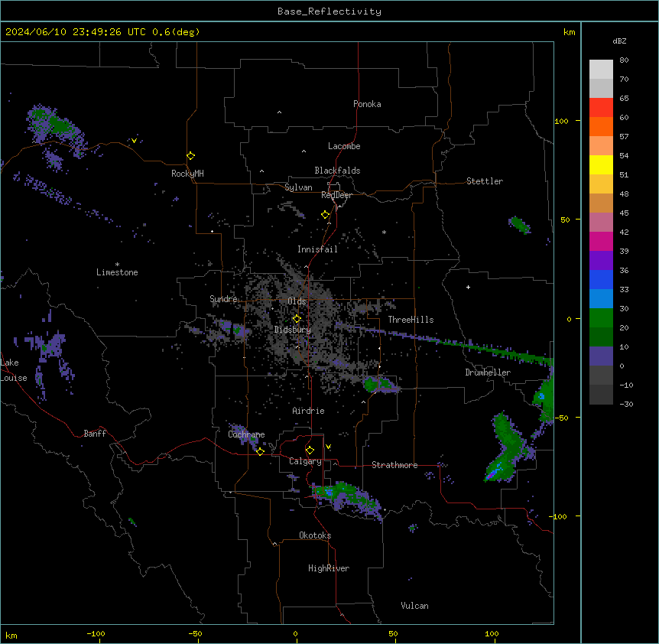Click the yellow V marker east of Calgary
The width and height of the screenshot is (659, 644).
pyautogui.click(x=328, y=447)
